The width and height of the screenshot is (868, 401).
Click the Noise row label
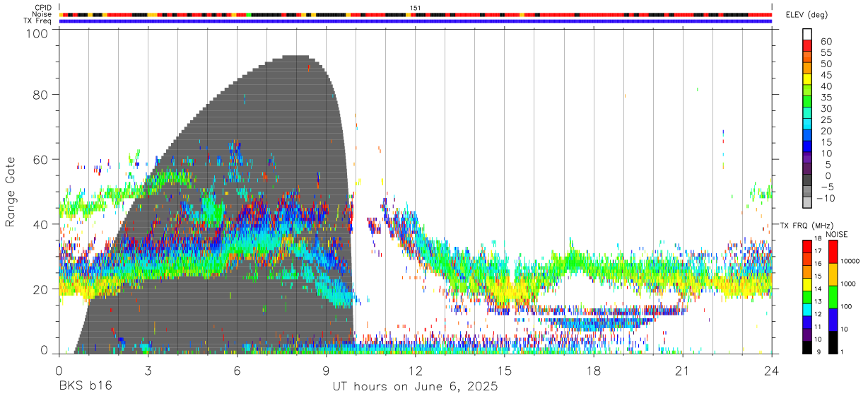(42, 14)
